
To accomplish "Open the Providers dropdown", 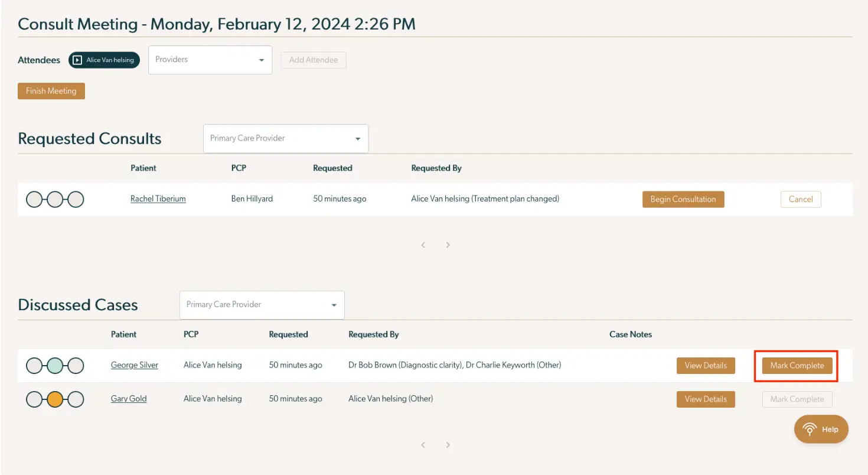I will [x=210, y=60].
